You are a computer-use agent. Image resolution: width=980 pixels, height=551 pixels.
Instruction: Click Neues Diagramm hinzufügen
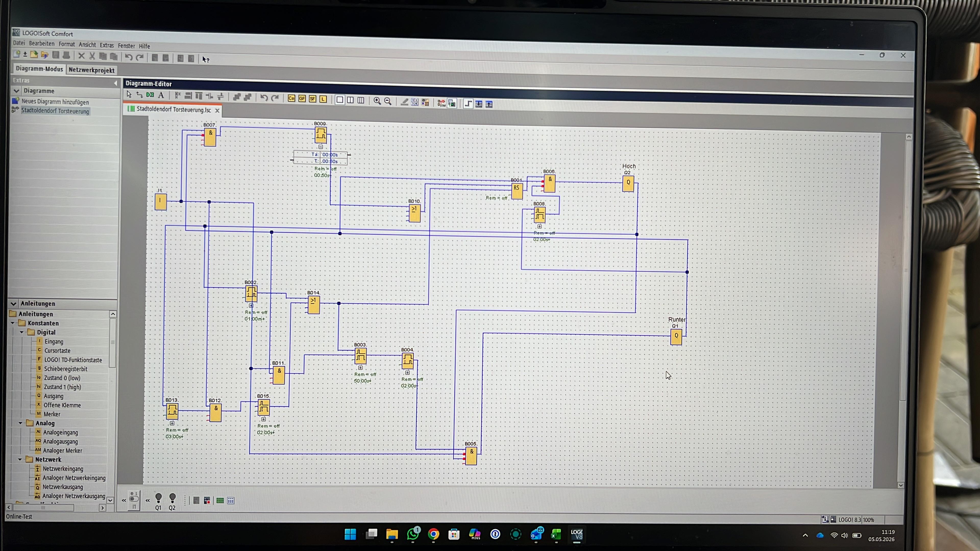(55, 102)
